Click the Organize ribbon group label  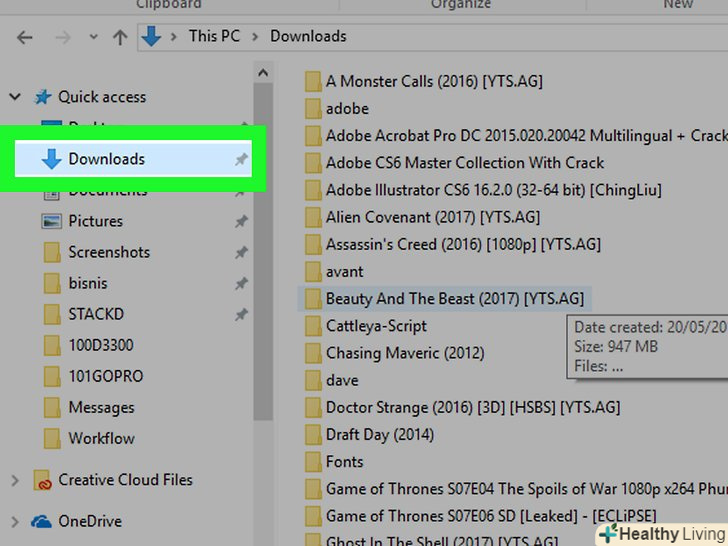click(x=461, y=4)
